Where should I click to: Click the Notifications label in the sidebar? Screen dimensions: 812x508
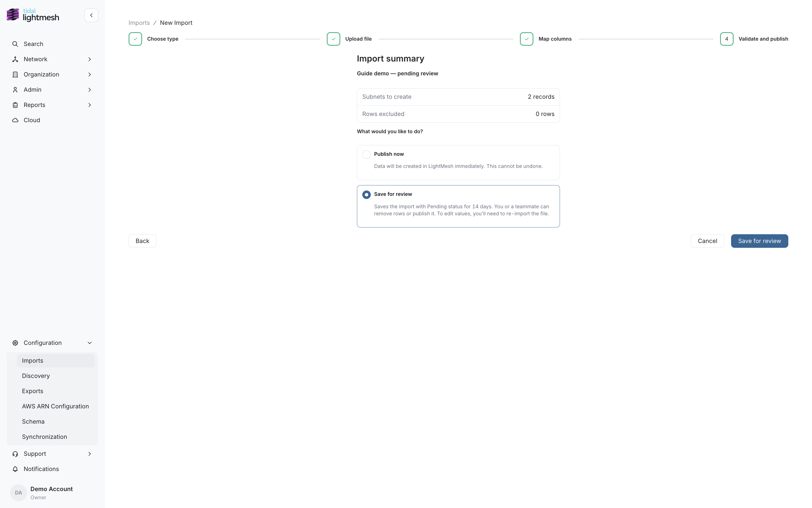41,469
